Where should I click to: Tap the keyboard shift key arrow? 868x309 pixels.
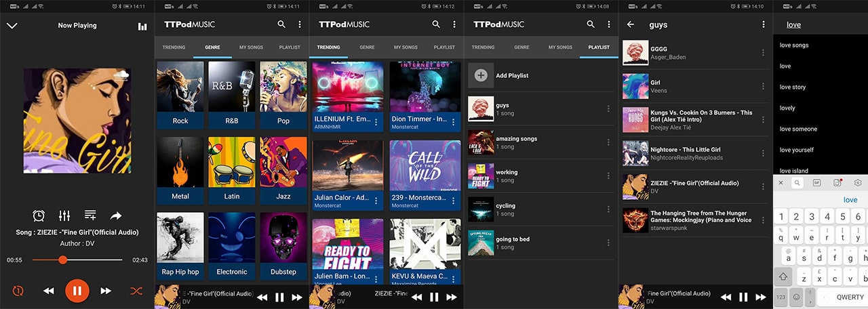(x=784, y=276)
